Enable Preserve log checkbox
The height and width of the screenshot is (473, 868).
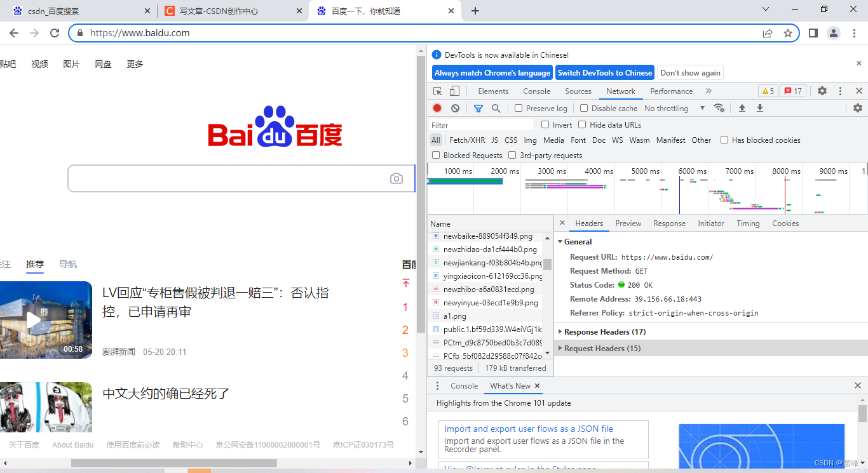pyautogui.click(x=519, y=108)
